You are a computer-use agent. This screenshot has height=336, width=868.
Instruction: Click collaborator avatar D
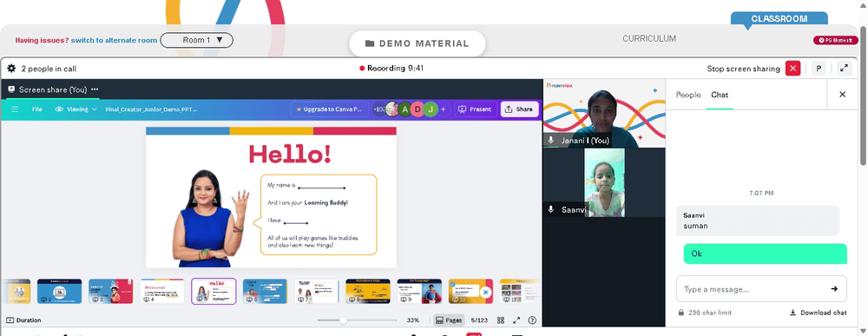pos(418,109)
